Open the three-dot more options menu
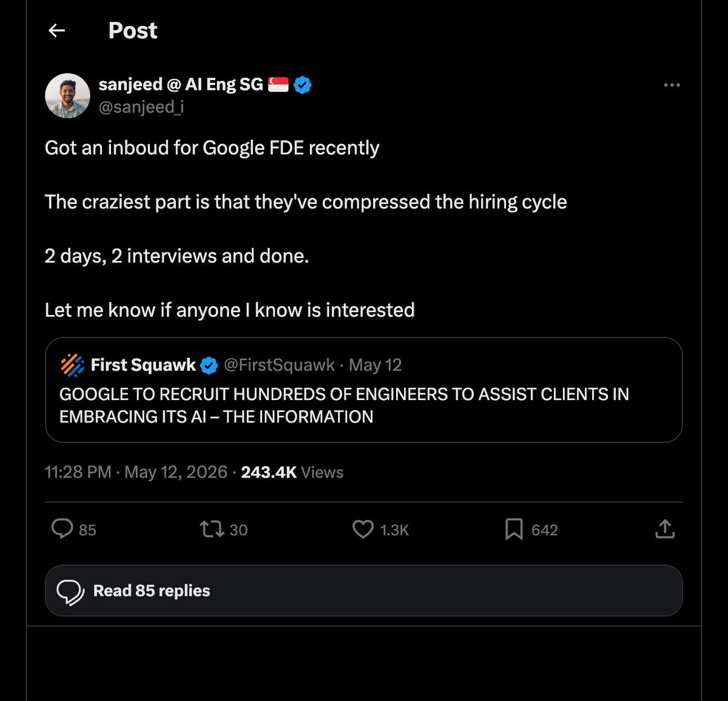Screen dimensions: 728x701 pyautogui.click(x=672, y=85)
